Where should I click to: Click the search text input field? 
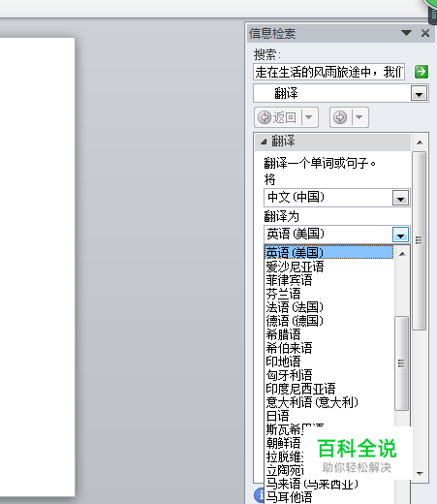tap(328, 72)
